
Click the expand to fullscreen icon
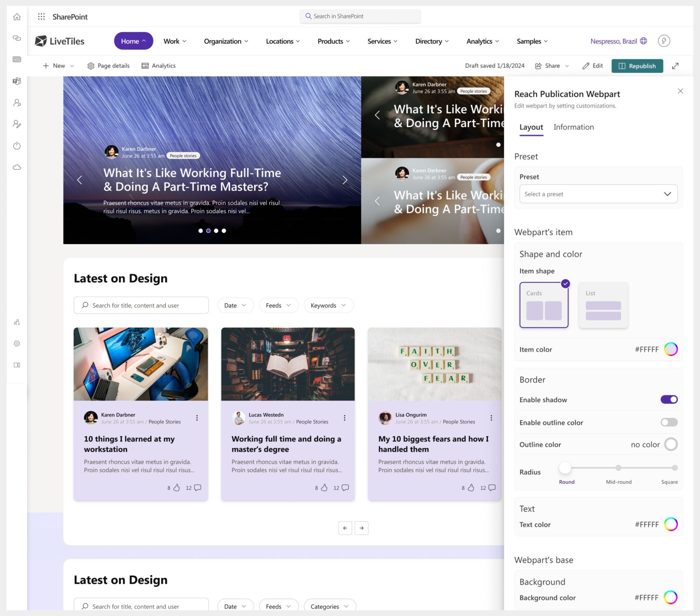click(x=676, y=66)
